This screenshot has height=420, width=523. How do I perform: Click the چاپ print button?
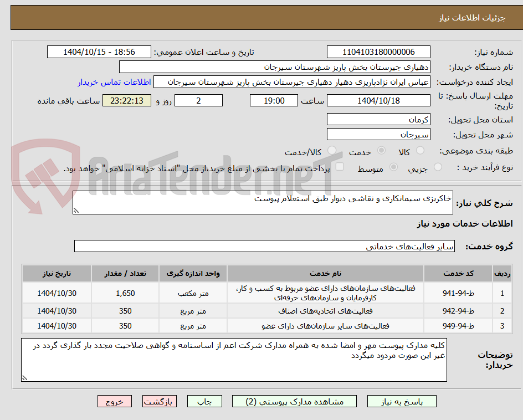(x=204, y=402)
